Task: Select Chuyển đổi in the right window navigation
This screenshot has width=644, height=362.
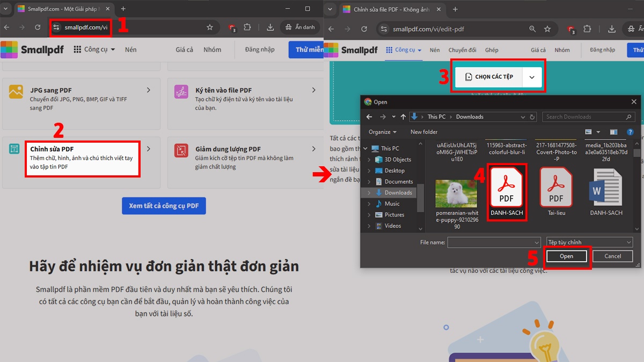Action: click(x=462, y=50)
